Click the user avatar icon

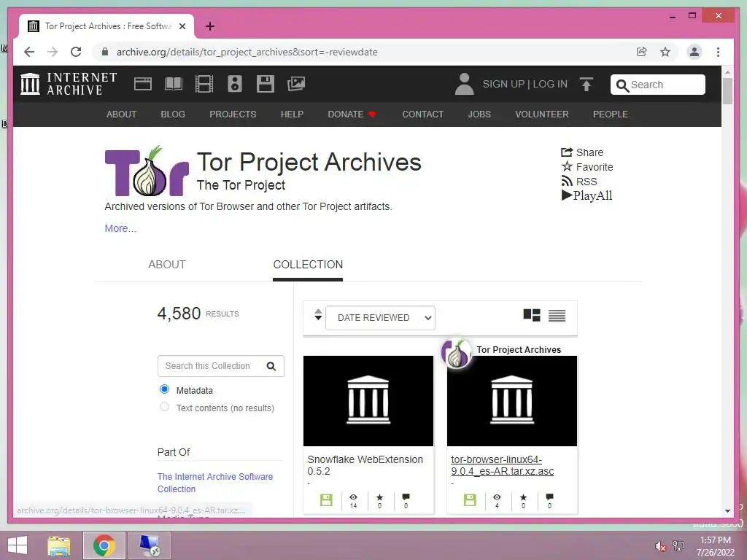pyautogui.click(x=464, y=84)
